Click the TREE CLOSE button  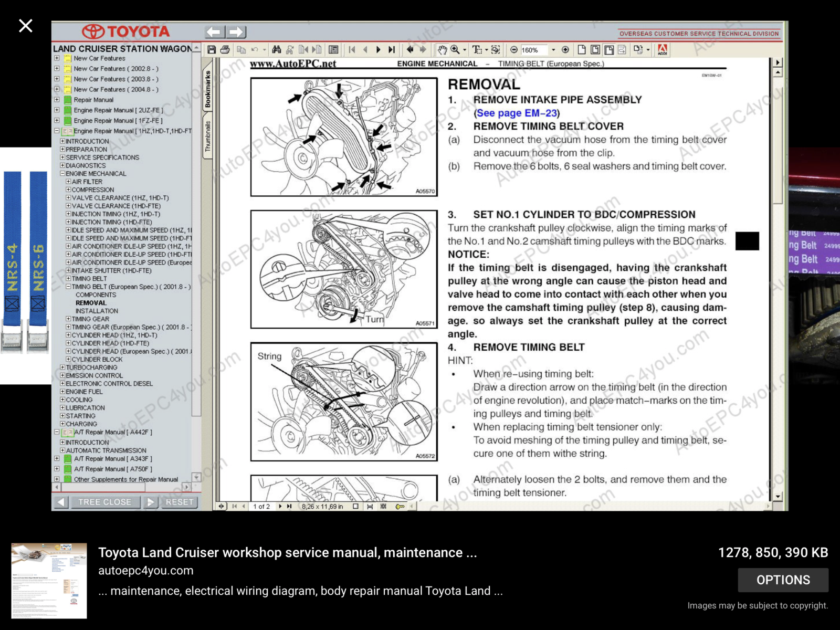[105, 502]
